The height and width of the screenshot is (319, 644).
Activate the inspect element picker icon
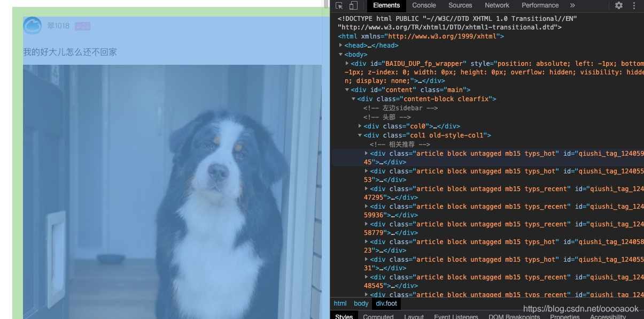(339, 5)
